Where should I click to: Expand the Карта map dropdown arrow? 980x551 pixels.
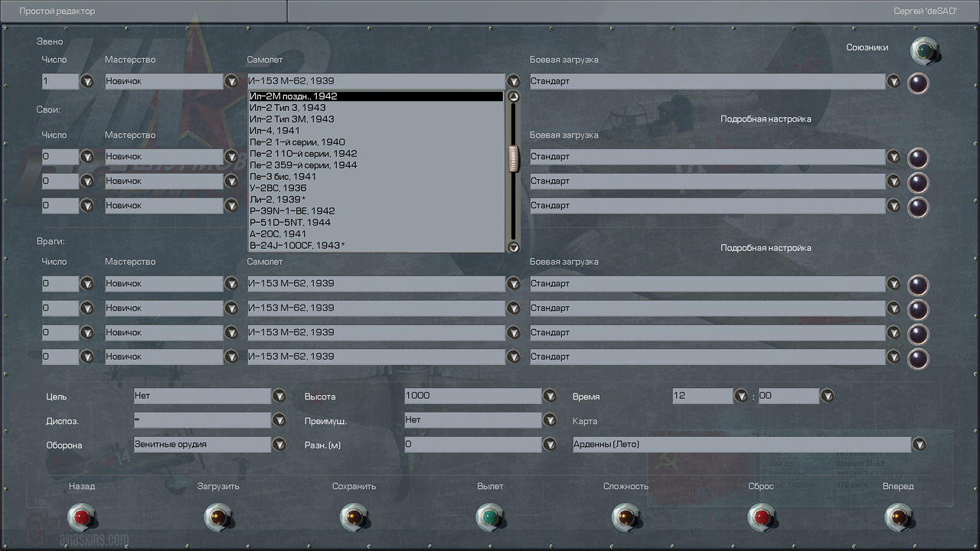(919, 445)
